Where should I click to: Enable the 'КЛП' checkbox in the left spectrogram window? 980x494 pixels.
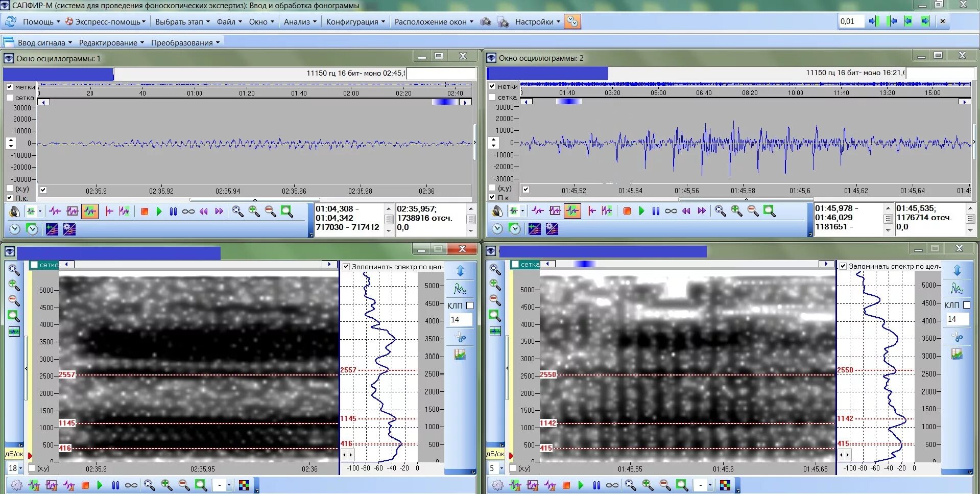470,305
